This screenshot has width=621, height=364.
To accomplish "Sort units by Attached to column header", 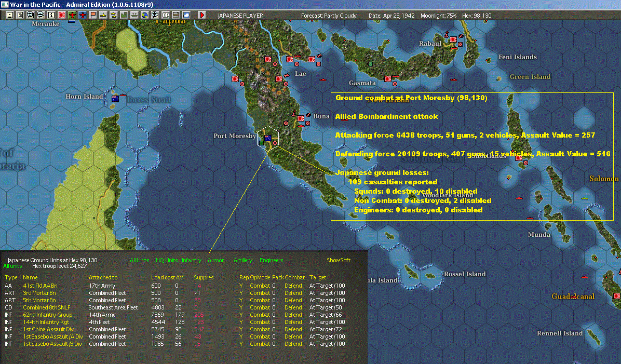I will coord(103,277).
